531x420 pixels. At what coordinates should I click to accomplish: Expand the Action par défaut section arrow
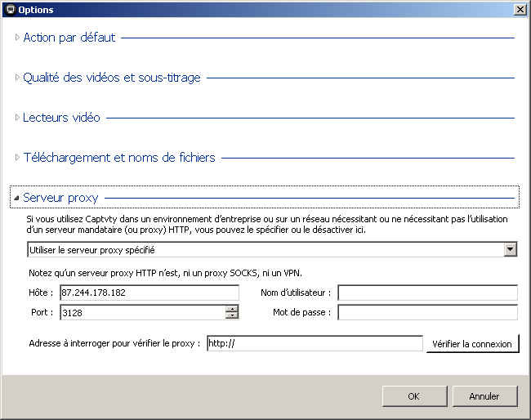[17, 38]
